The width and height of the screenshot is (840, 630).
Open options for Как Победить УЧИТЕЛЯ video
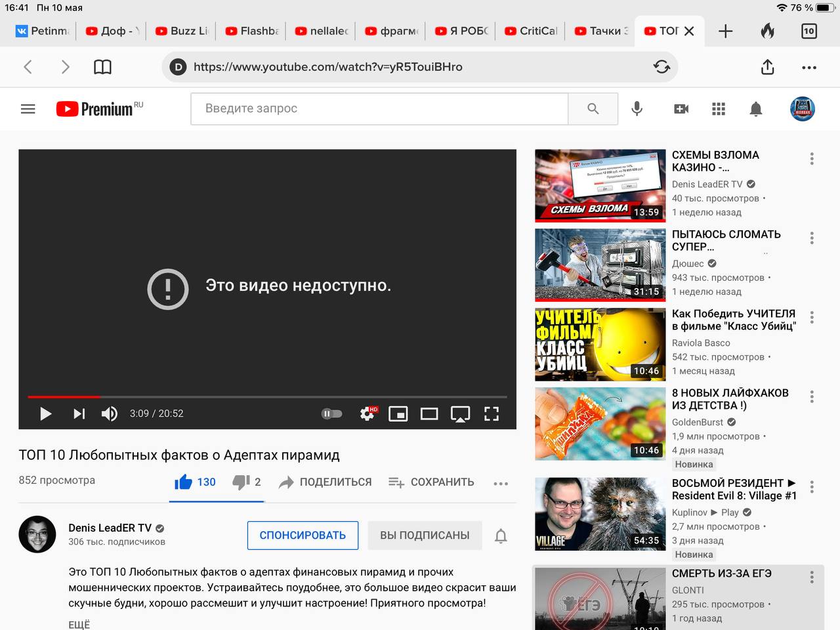point(812,317)
